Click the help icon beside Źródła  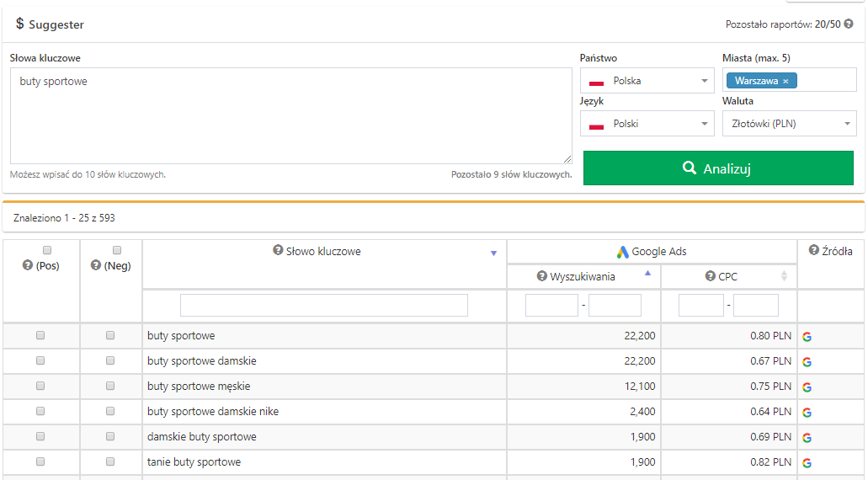click(813, 251)
